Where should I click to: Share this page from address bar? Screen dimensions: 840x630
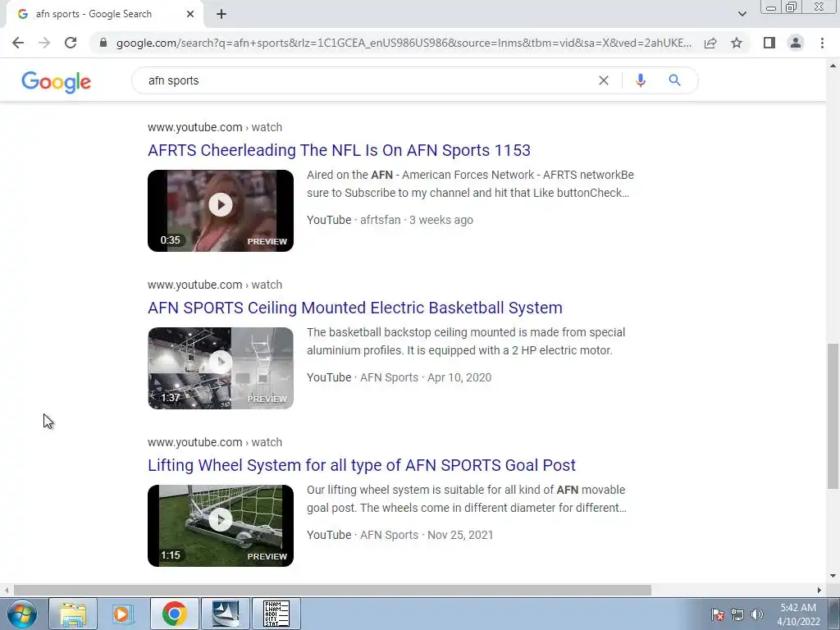(x=710, y=43)
